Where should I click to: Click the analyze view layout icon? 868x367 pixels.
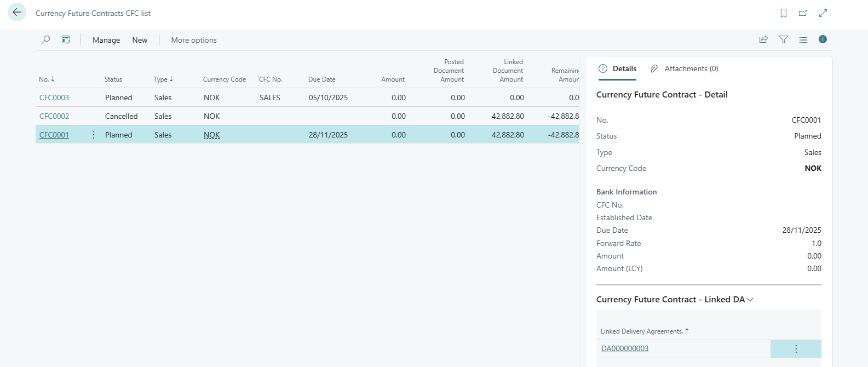coord(66,40)
